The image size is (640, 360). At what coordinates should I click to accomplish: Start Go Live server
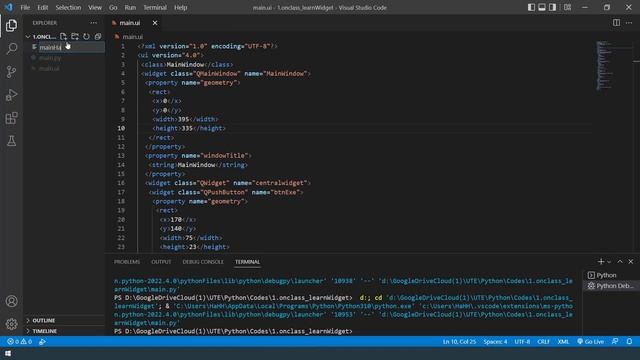(x=590, y=342)
